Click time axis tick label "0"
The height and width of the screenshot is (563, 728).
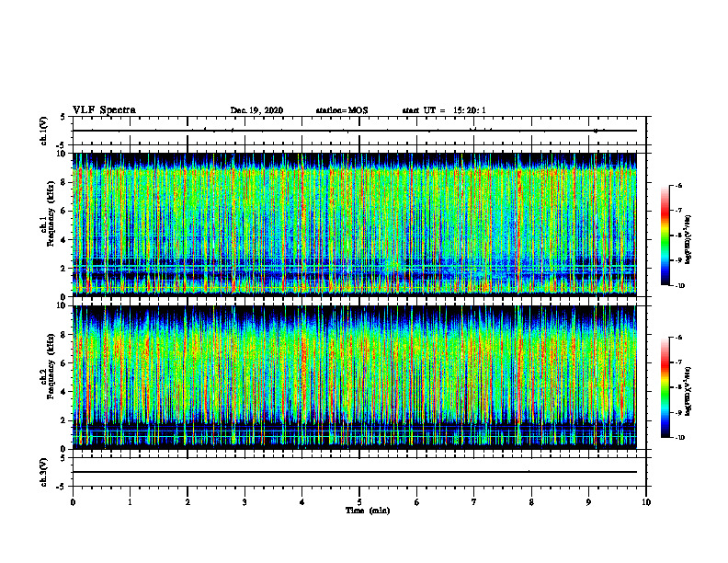(x=73, y=502)
